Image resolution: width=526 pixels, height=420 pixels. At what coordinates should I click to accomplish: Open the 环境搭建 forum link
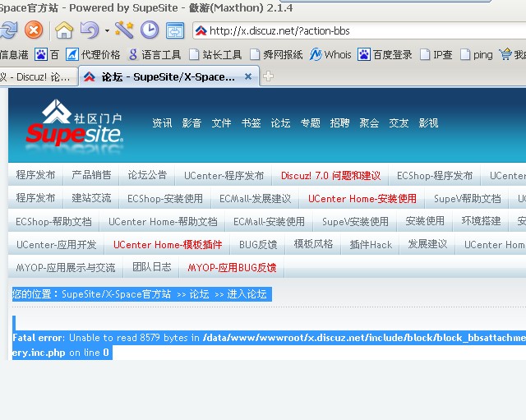[481, 221]
